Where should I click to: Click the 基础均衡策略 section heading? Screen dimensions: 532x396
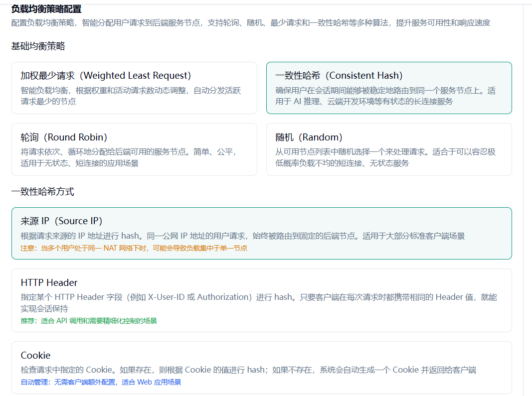[x=38, y=46]
